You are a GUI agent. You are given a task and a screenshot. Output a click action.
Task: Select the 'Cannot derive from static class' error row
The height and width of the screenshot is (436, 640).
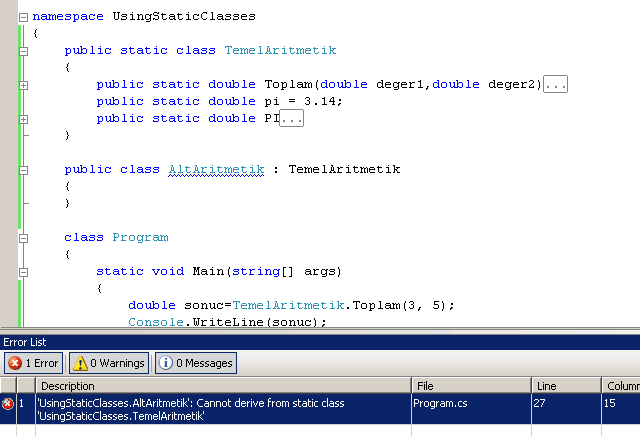point(222,410)
